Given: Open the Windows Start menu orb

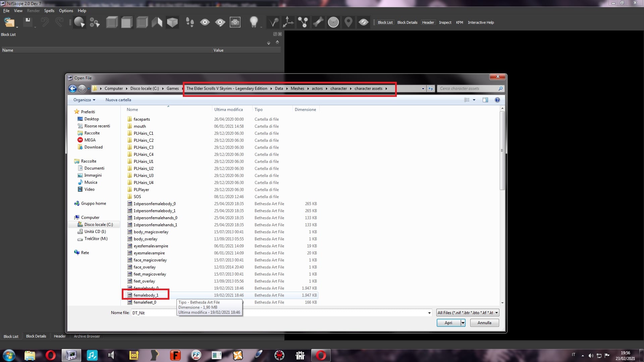Looking at the screenshot, I should (9, 355).
